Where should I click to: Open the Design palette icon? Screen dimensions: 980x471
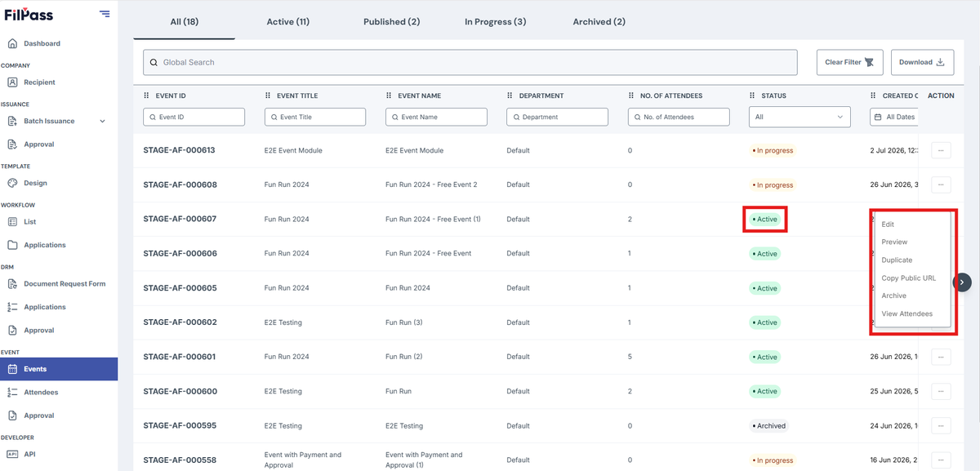click(12, 183)
